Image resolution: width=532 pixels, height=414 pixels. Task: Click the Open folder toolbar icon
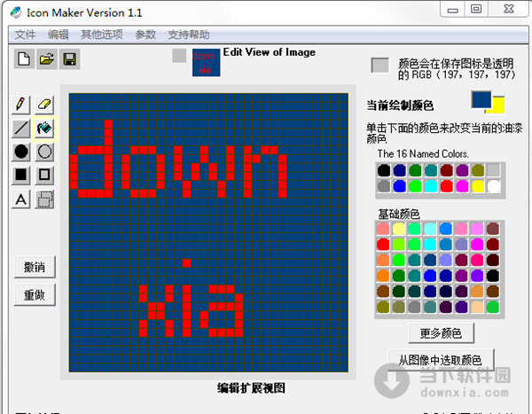(x=47, y=59)
